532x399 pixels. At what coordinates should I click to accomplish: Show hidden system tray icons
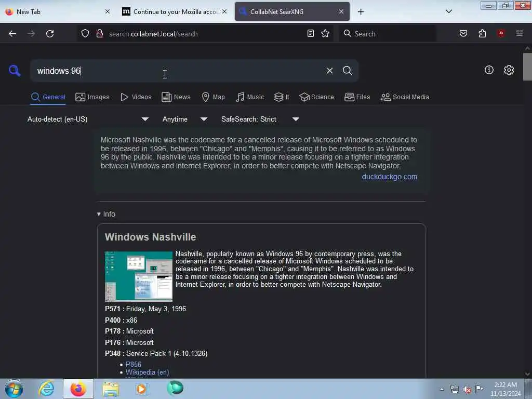pyautogui.click(x=442, y=390)
